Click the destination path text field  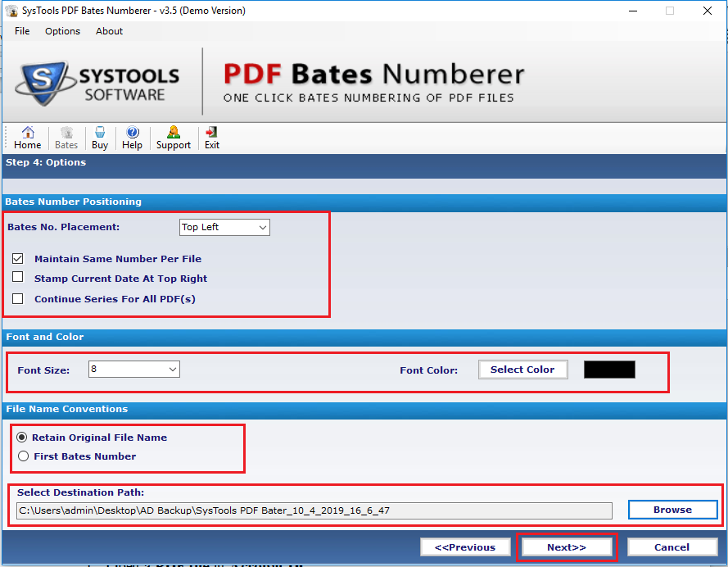tap(314, 510)
